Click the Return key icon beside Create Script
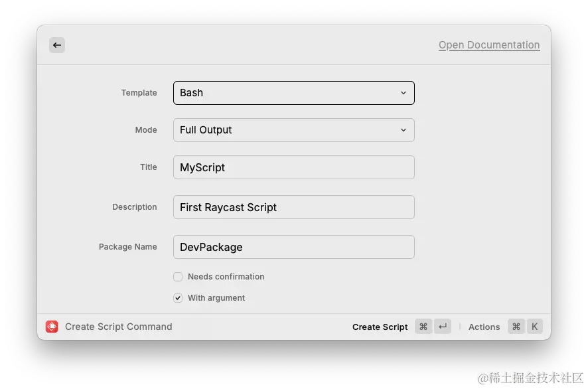Image resolution: width=588 pixels, height=389 pixels. 443,327
